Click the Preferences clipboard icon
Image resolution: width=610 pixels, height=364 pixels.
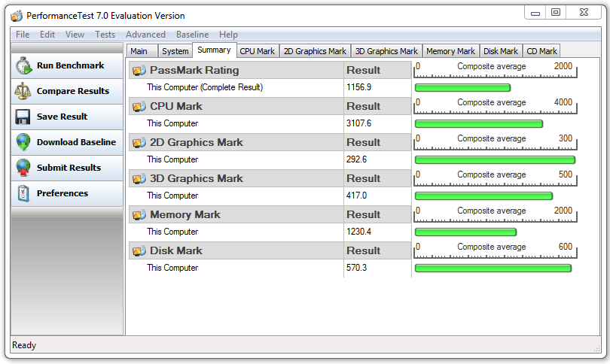[x=23, y=193]
